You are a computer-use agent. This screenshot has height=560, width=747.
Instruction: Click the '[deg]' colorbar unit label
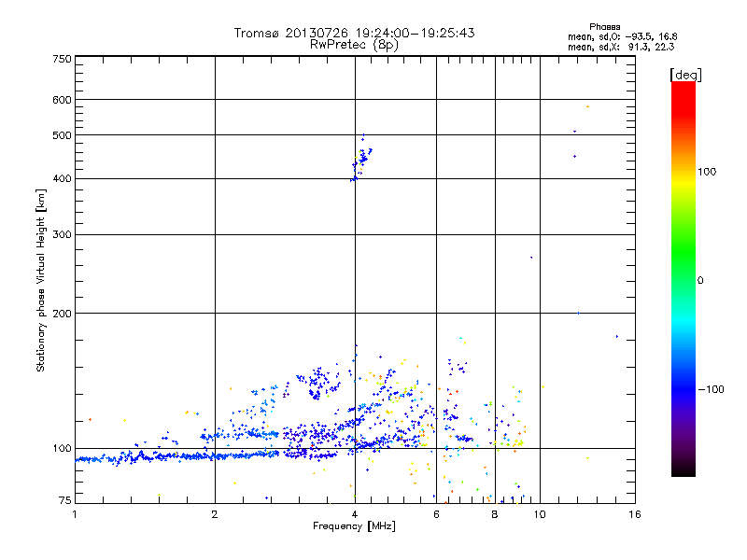tap(685, 75)
